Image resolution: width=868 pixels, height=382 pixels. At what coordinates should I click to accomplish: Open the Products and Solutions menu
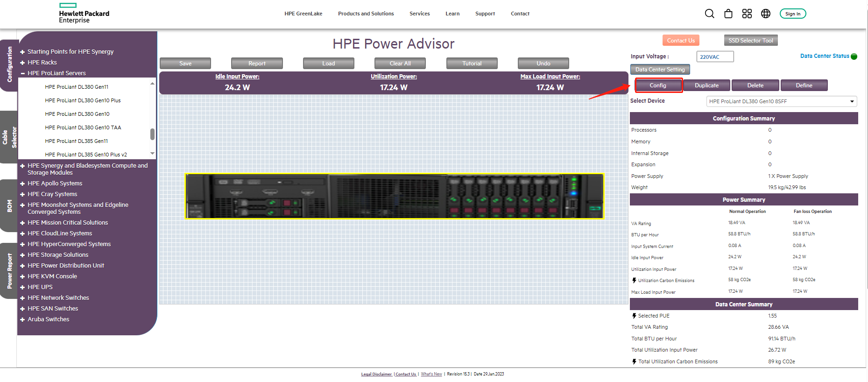coord(366,14)
